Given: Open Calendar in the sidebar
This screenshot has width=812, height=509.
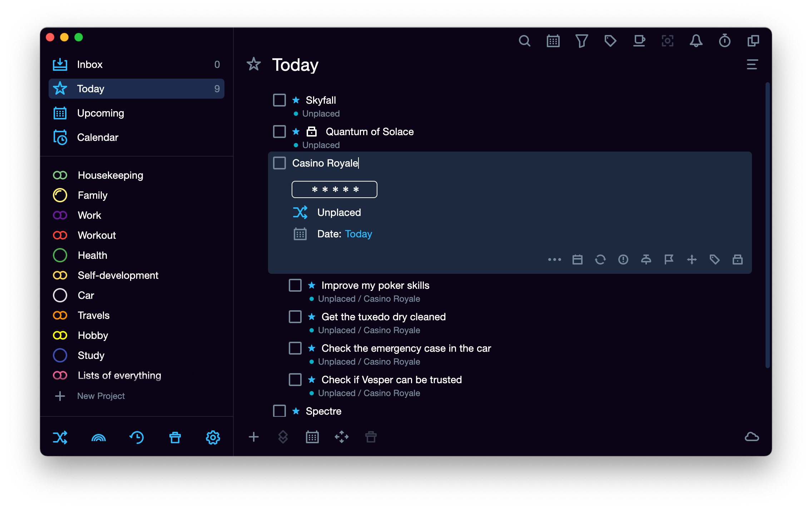Looking at the screenshot, I should coord(137,137).
